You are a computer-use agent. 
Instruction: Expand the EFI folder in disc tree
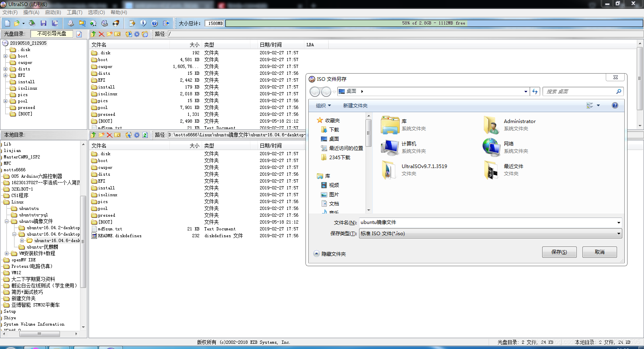(6, 75)
